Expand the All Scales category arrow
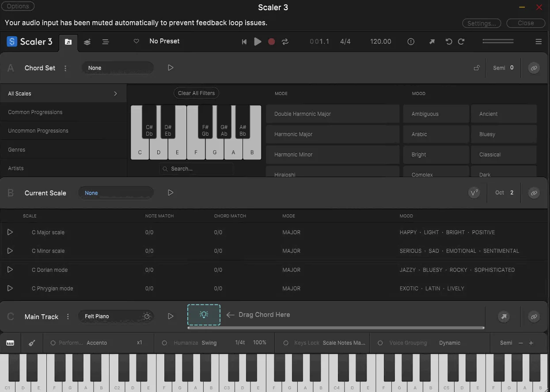The height and width of the screenshot is (392, 550). (116, 94)
